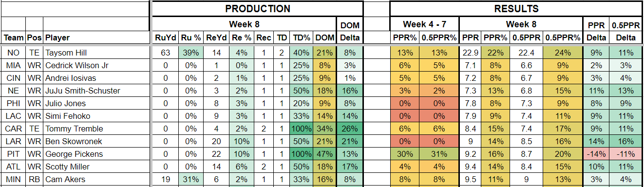This screenshot has width=644, height=187.
Task: Select Tommy Tremble's 100% TD% cell
Action: coord(301,129)
